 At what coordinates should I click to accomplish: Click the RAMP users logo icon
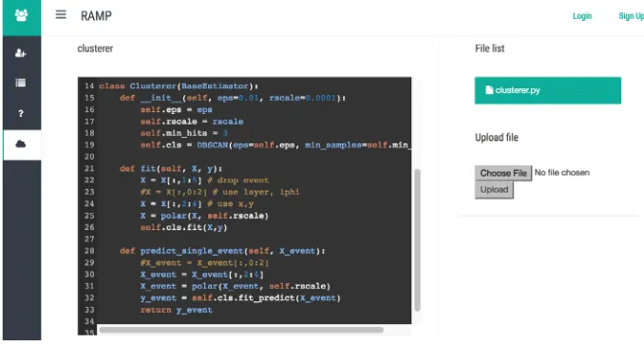click(21, 15)
